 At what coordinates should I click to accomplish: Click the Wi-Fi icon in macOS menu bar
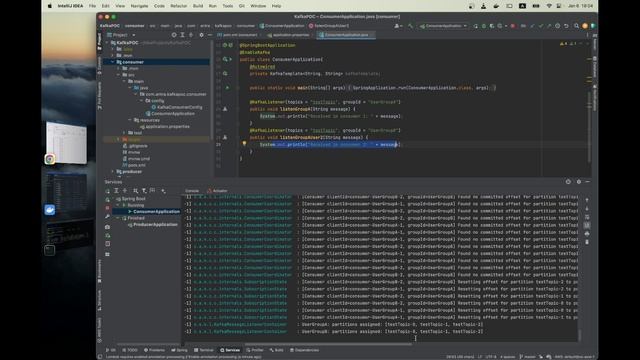click(549, 6)
